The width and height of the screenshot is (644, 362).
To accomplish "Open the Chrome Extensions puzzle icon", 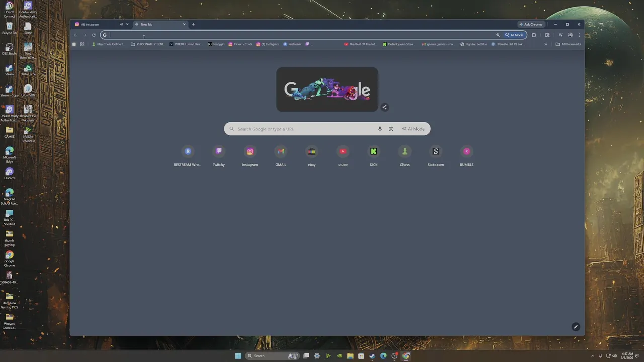I will coord(534,35).
